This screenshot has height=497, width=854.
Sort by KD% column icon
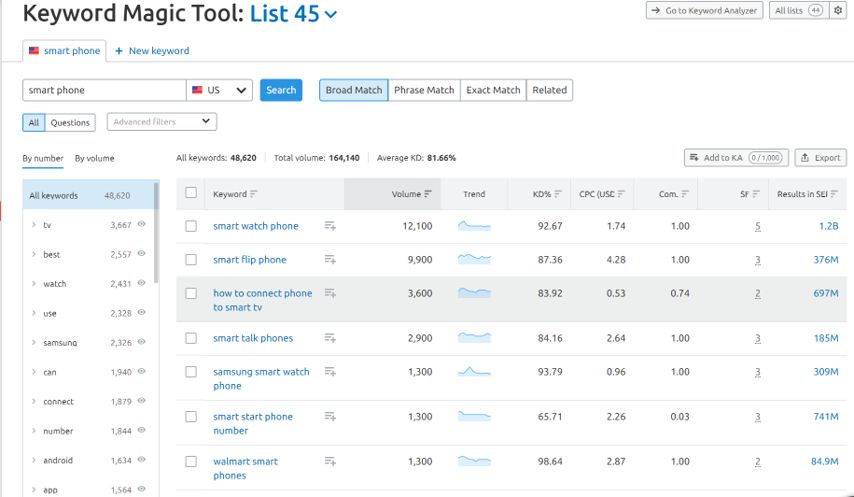(557, 194)
